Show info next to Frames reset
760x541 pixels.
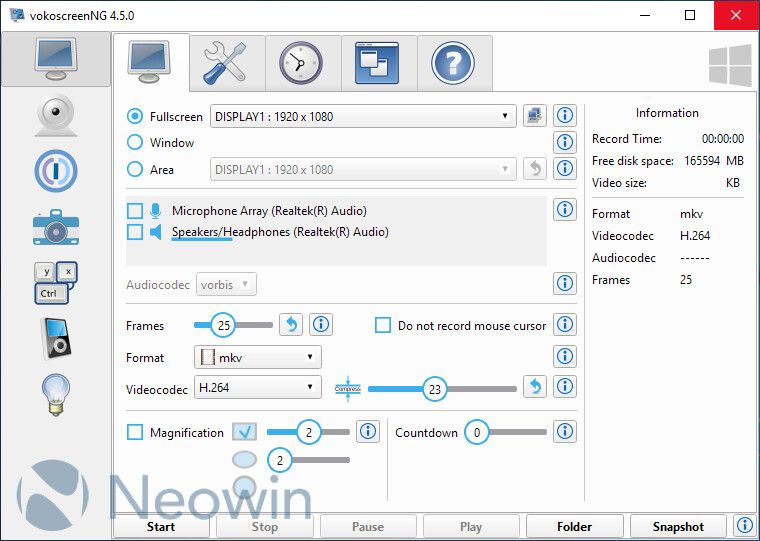(321, 325)
